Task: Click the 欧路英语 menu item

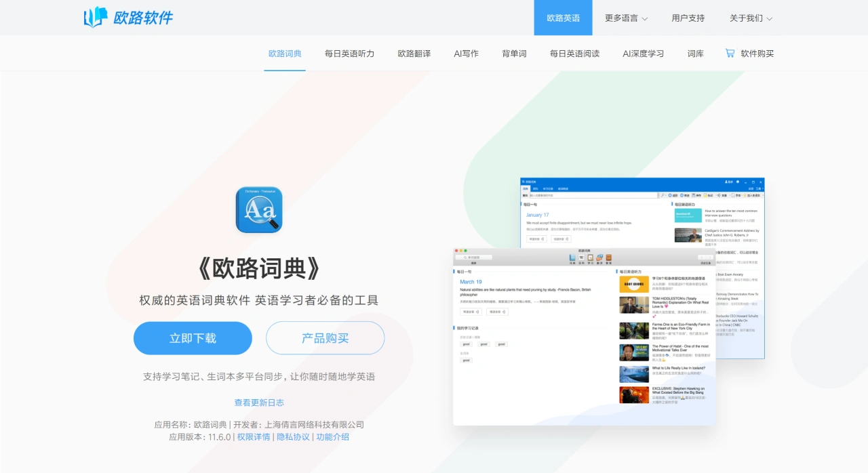Action: coord(562,18)
